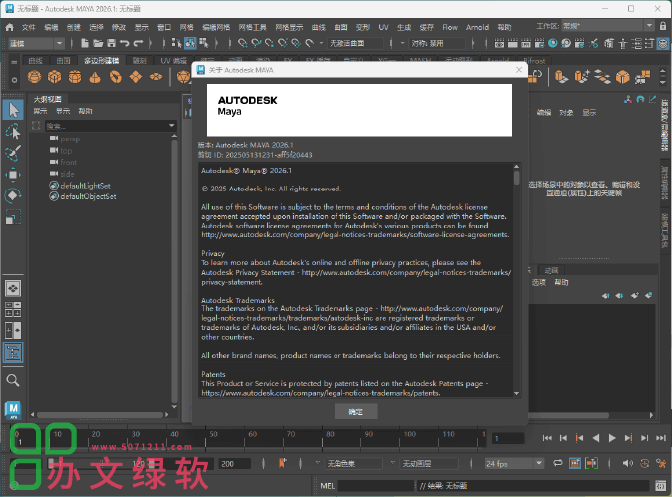672x497 pixels.
Task: Go to start of playback range
Action: pos(547,438)
